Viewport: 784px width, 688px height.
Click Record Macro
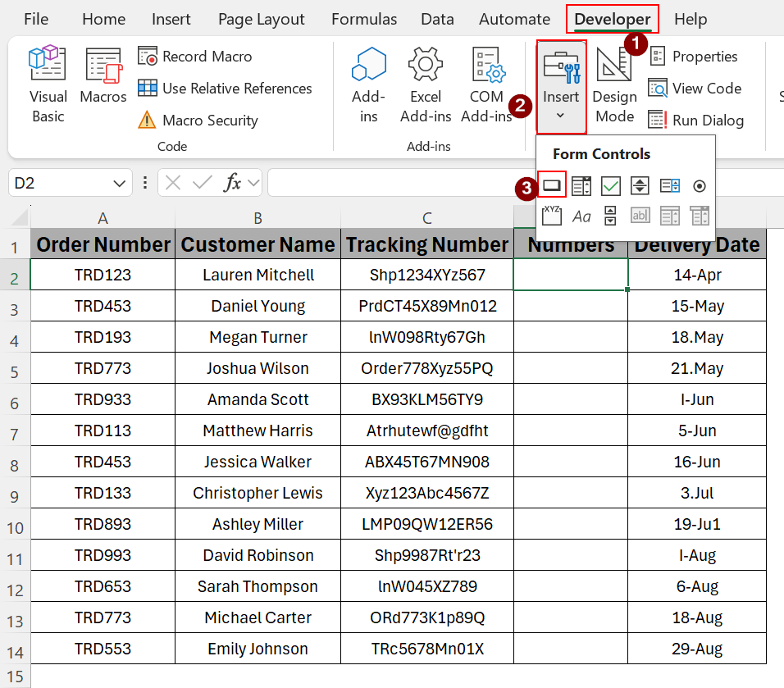[196, 57]
